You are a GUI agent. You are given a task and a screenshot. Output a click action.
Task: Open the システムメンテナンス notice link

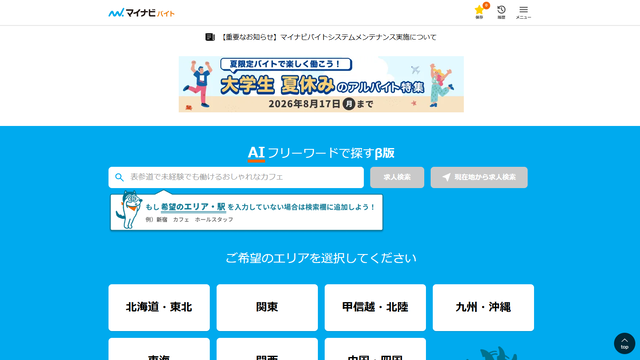[x=328, y=37]
